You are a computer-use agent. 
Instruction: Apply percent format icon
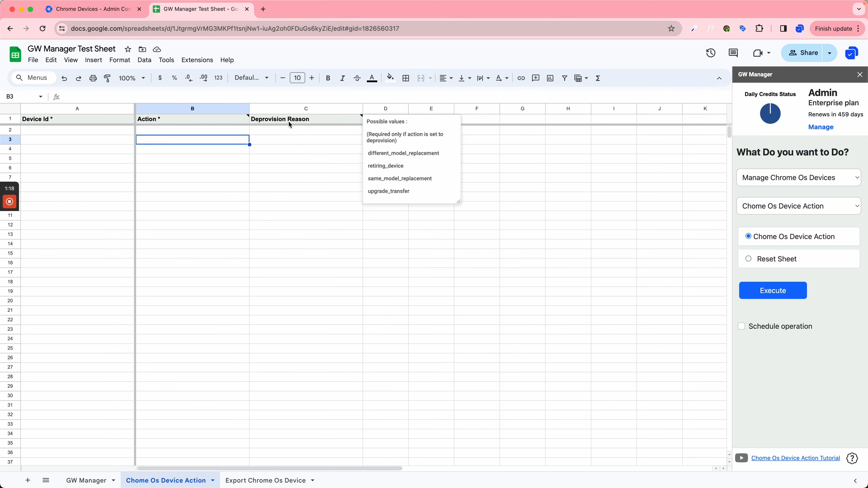pos(174,78)
